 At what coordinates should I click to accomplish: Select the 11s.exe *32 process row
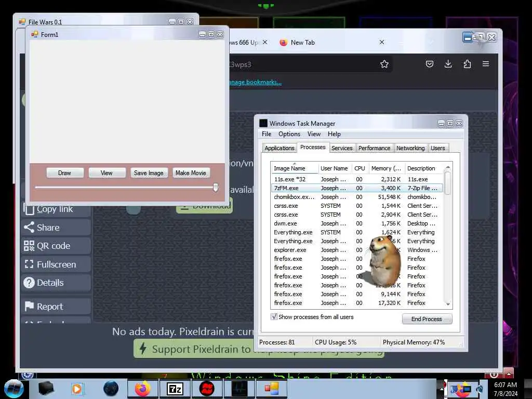(x=357, y=179)
